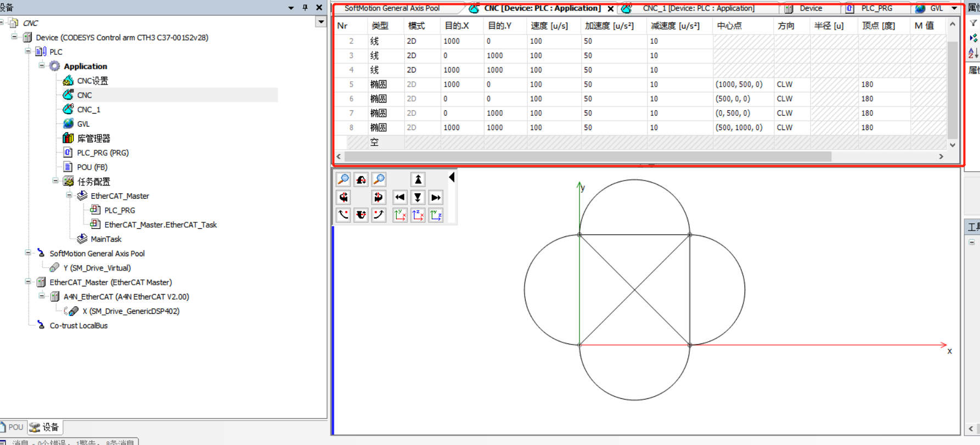Select Co-trust LocalBus node

pyautogui.click(x=78, y=325)
